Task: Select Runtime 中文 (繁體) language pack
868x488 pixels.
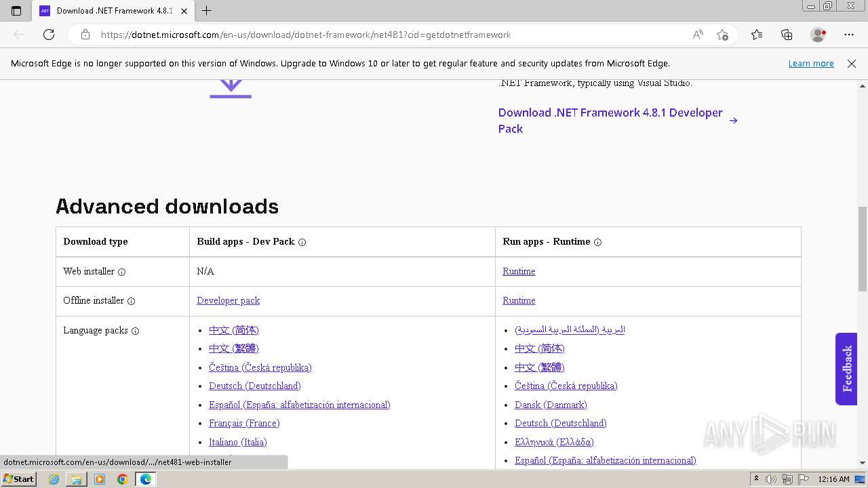Action: (x=540, y=367)
